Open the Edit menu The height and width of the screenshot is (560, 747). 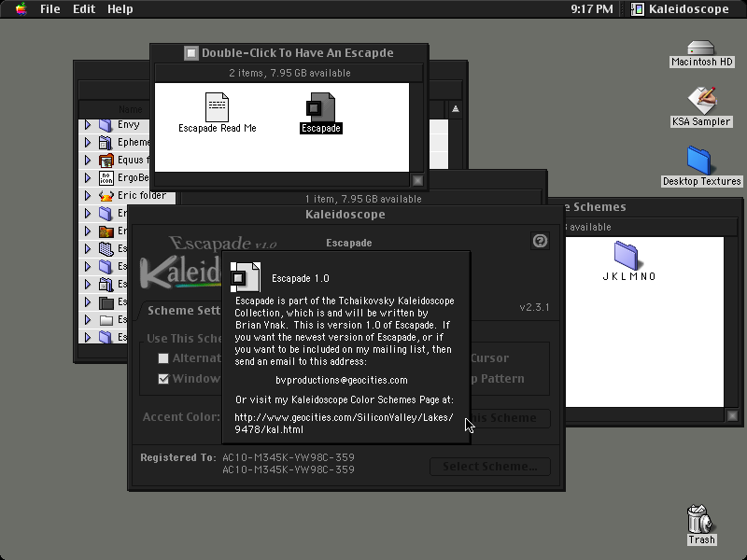pos(84,9)
